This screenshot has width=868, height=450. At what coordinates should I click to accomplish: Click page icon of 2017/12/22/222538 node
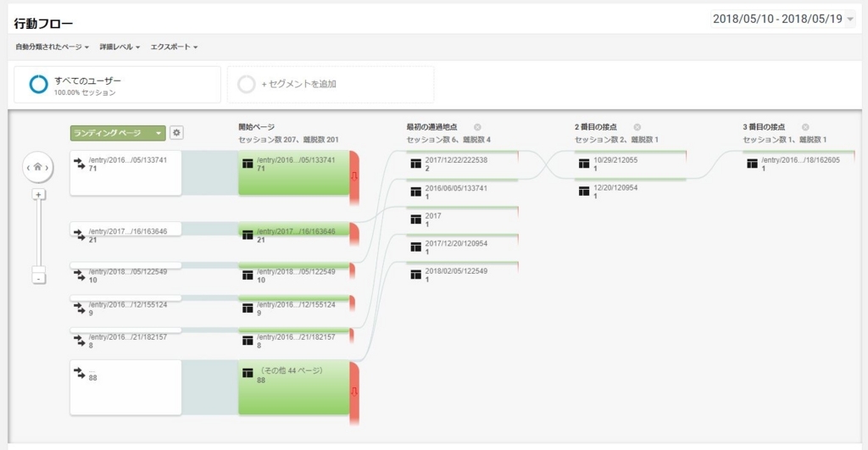415,164
